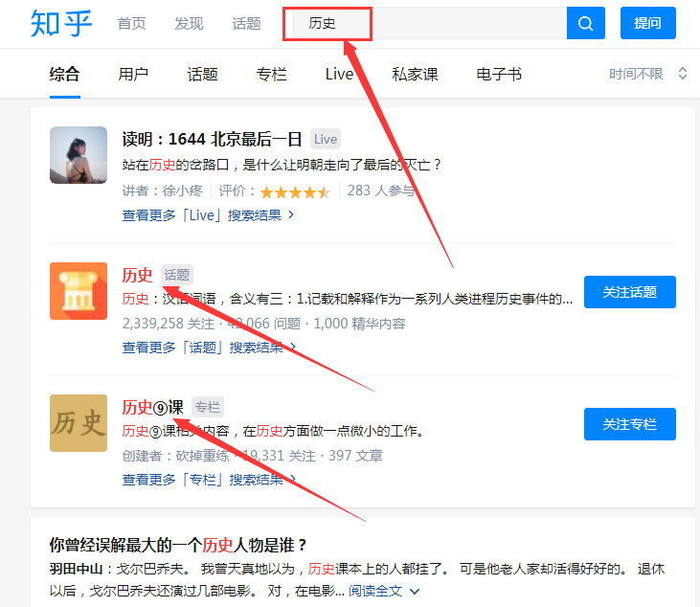Image resolution: width=700 pixels, height=607 pixels.
Task: Switch to the 电子书 tab
Action: pyautogui.click(x=499, y=74)
